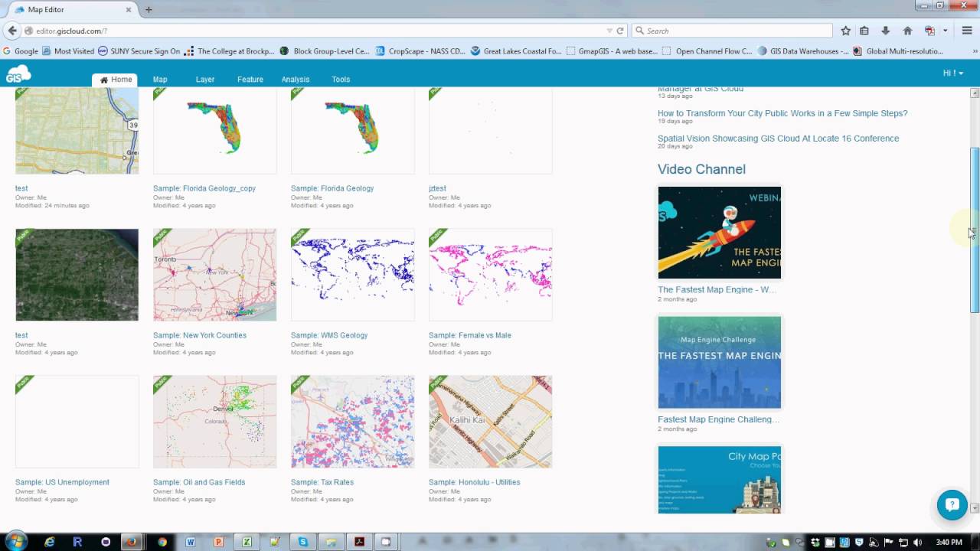Open PowerPoint from taskbar
This screenshot has height=551, width=980.
pyautogui.click(x=218, y=542)
